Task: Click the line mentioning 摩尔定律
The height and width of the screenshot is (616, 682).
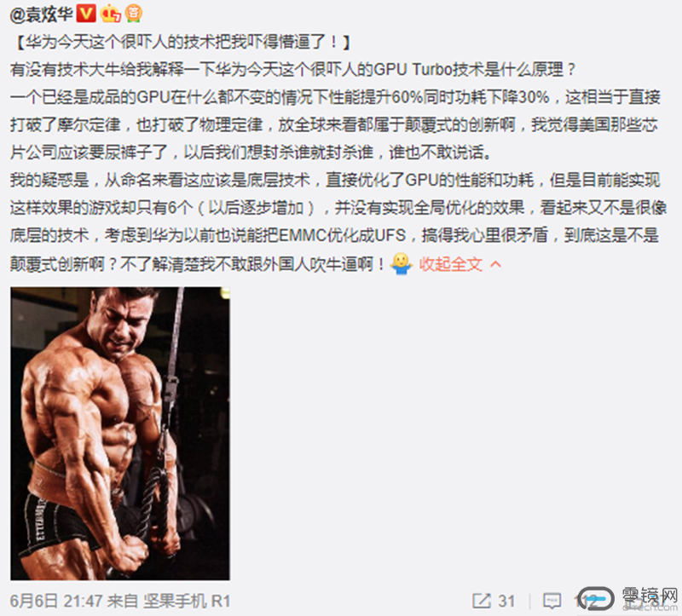Action: 334,125
